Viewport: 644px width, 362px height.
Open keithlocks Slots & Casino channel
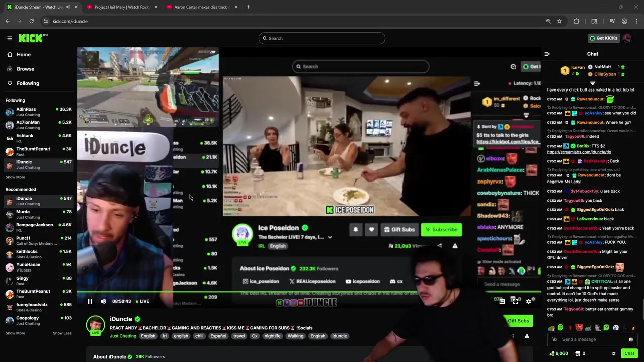tap(38, 254)
